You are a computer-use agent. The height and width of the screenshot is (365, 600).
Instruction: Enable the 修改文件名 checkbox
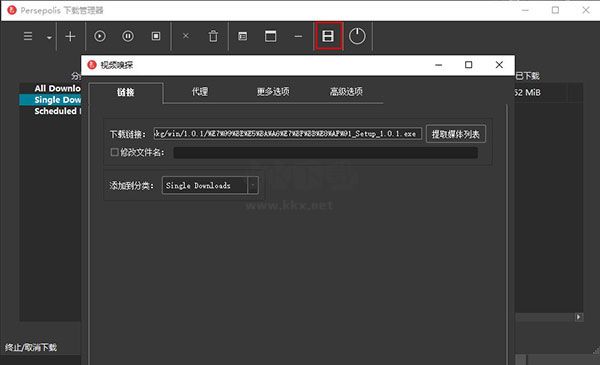coord(114,152)
